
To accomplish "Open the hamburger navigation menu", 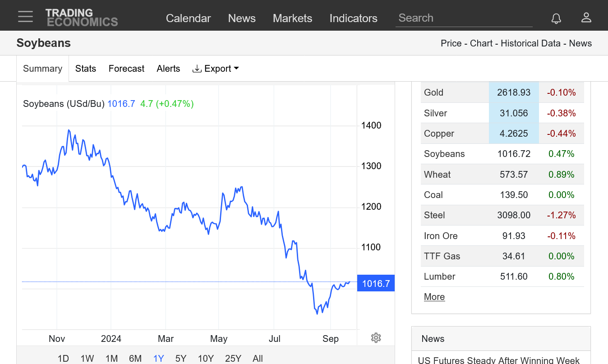I will 25,17.
